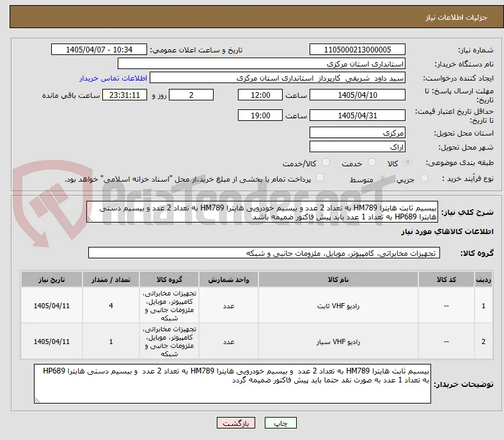Click the validity time field 19:00
Image resolution: width=504 pixels, height=440 pixels.
[260, 115]
